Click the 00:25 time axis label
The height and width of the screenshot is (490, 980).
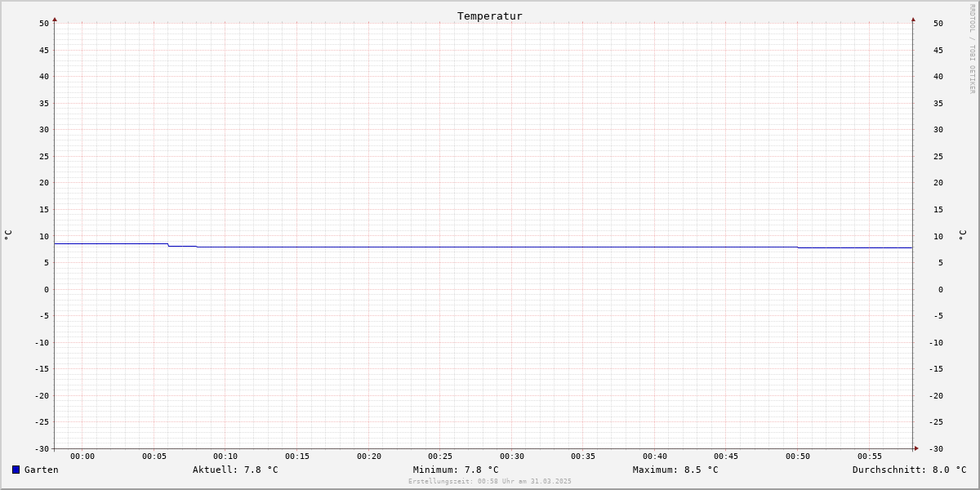[440, 457]
